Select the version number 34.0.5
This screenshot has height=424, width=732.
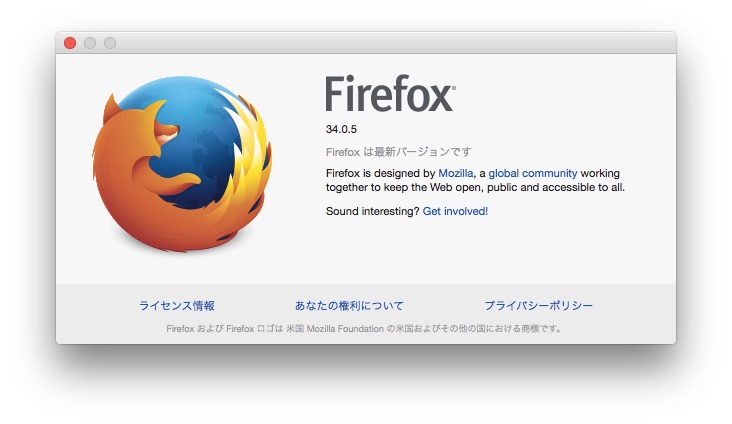341,129
